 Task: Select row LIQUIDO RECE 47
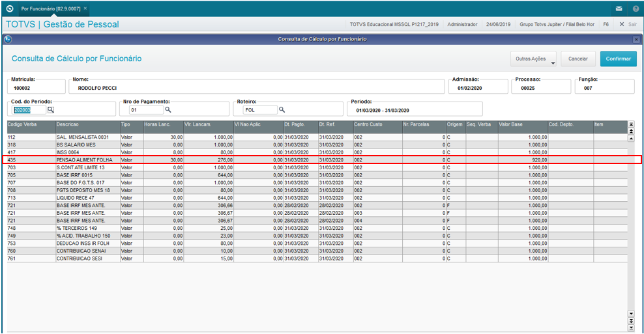[317, 198]
